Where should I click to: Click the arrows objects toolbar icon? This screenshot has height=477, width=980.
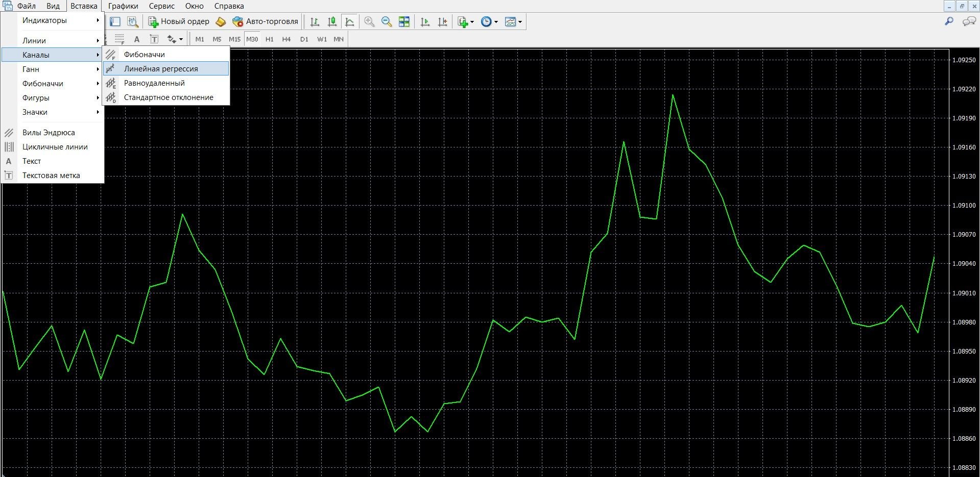[x=172, y=39]
